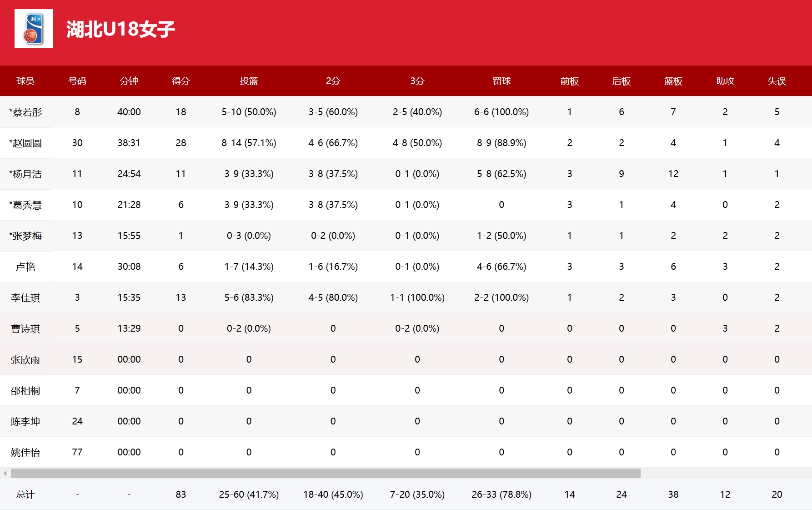Viewport: 812px width, 510px height.
Task: Click the horizontal scrollbar left arrow
Action: pos(5,474)
